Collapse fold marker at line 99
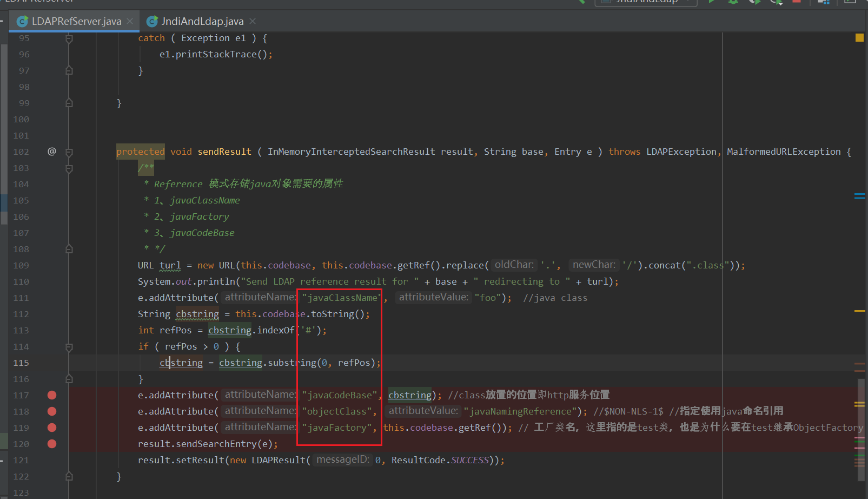The image size is (868, 499). tap(69, 103)
